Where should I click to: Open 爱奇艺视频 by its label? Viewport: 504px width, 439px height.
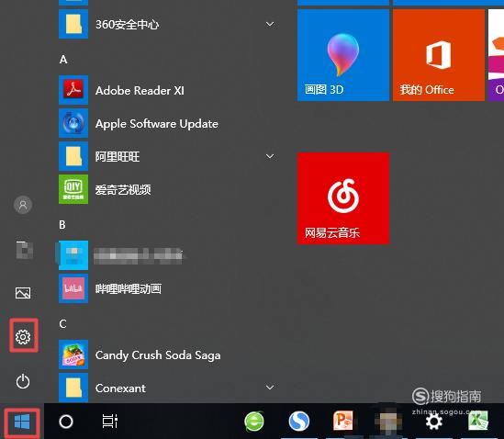pos(123,190)
